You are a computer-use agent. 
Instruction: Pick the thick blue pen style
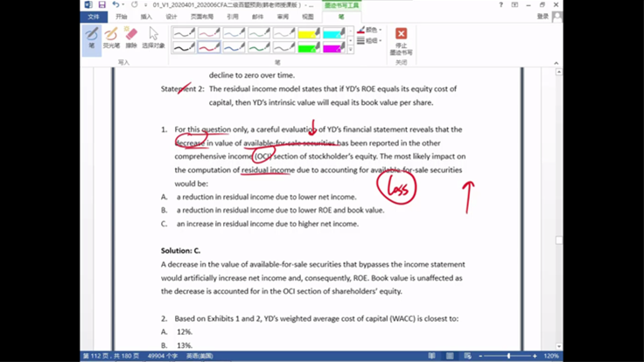pyautogui.click(x=234, y=47)
